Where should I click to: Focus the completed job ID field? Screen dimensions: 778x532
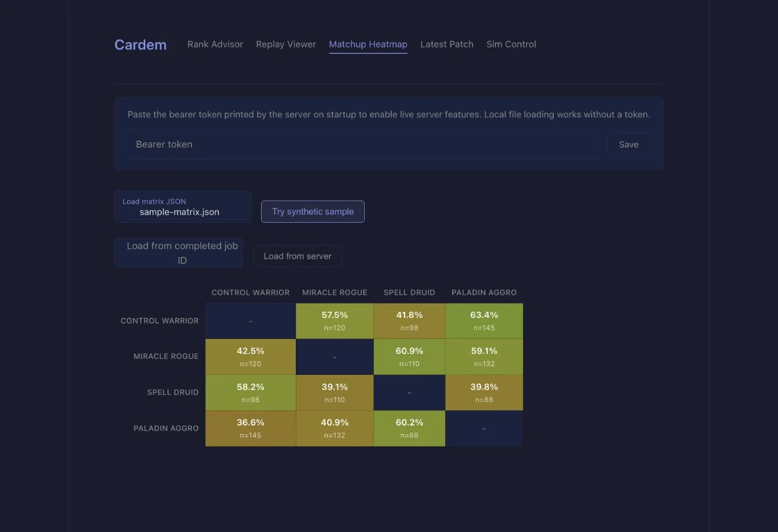click(178, 253)
